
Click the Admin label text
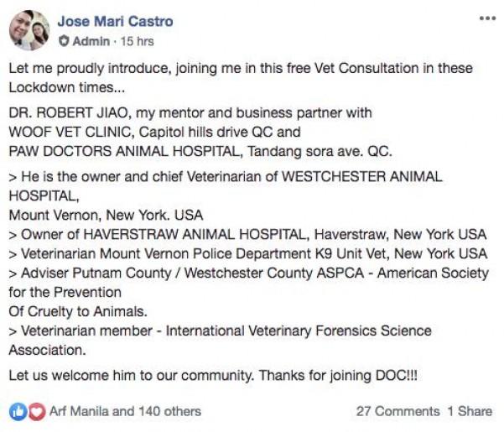point(91,41)
